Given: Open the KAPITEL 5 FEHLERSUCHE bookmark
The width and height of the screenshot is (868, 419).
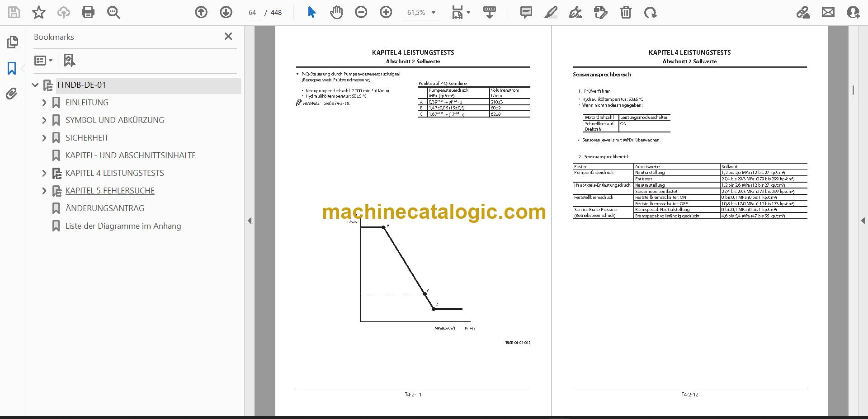Looking at the screenshot, I should (x=110, y=191).
